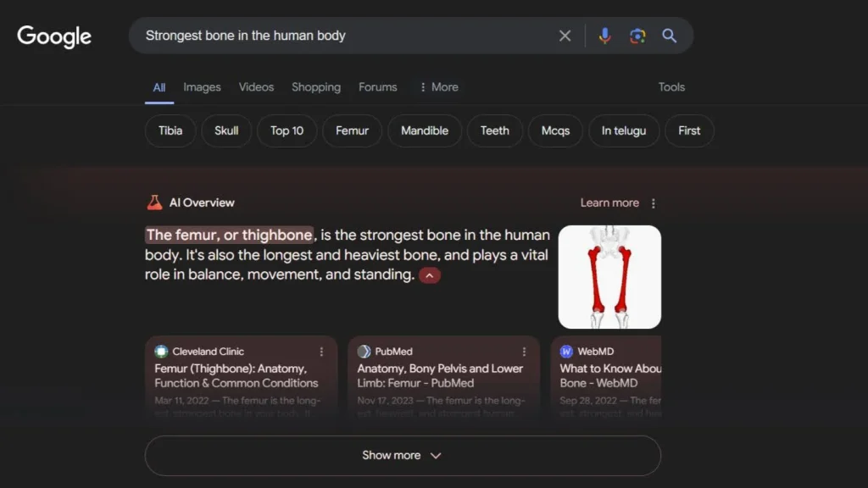Click the highlighted text 'The femur, or thighbone'
Screen dimensions: 868x488
[229, 236]
